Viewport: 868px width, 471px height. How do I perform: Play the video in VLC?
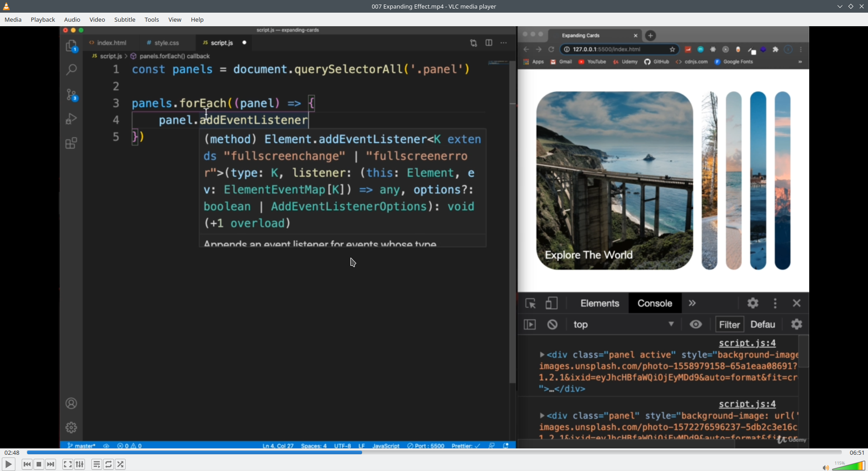[9, 464]
